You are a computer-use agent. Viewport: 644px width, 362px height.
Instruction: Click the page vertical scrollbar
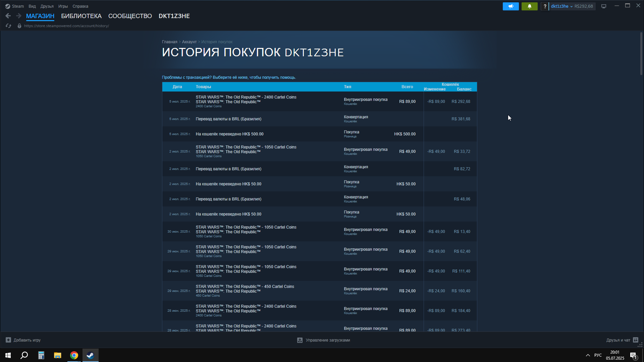pyautogui.click(x=641, y=54)
